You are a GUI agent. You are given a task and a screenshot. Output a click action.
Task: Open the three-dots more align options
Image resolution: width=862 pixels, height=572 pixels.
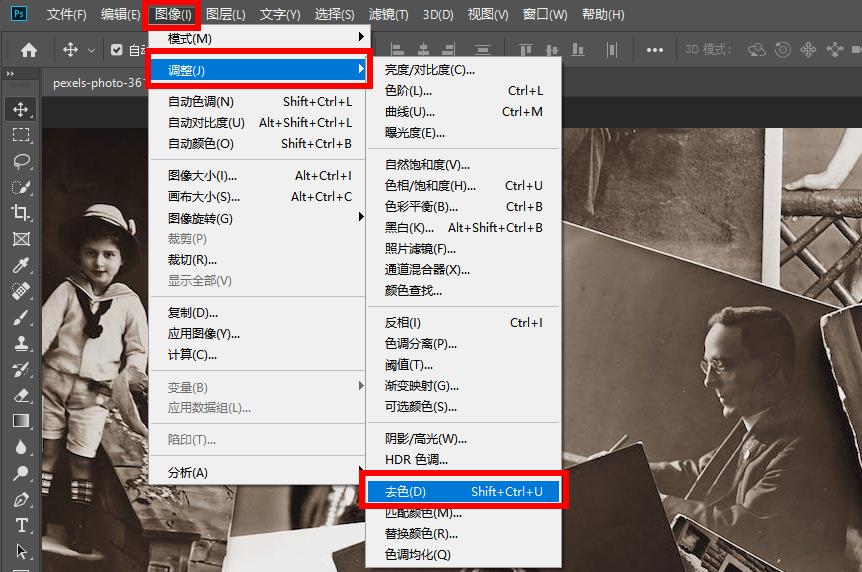(x=655, y=50)
